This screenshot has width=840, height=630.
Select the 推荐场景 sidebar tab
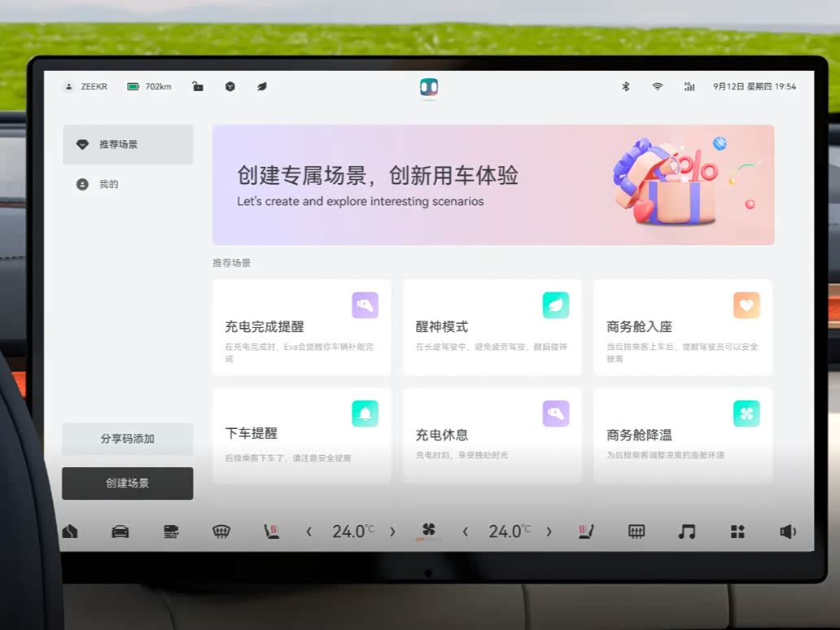[x=128, y=145]
